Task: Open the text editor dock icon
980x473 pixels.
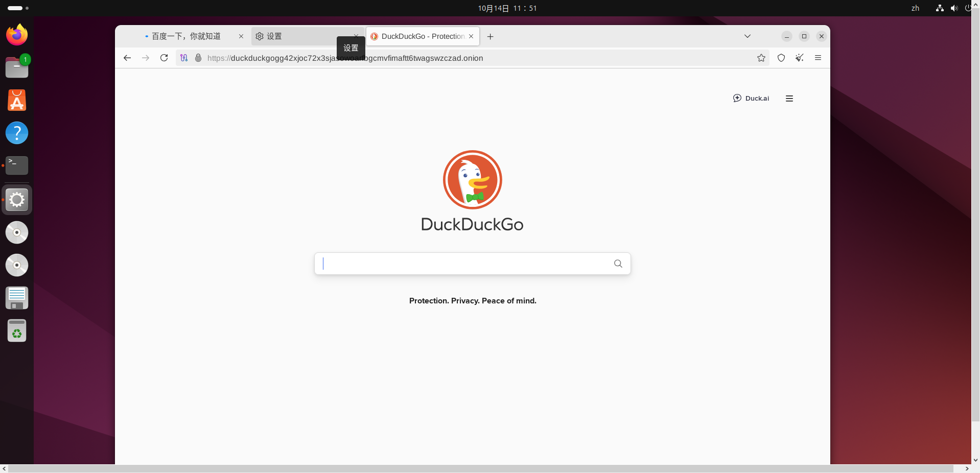Action: (17, 298)
